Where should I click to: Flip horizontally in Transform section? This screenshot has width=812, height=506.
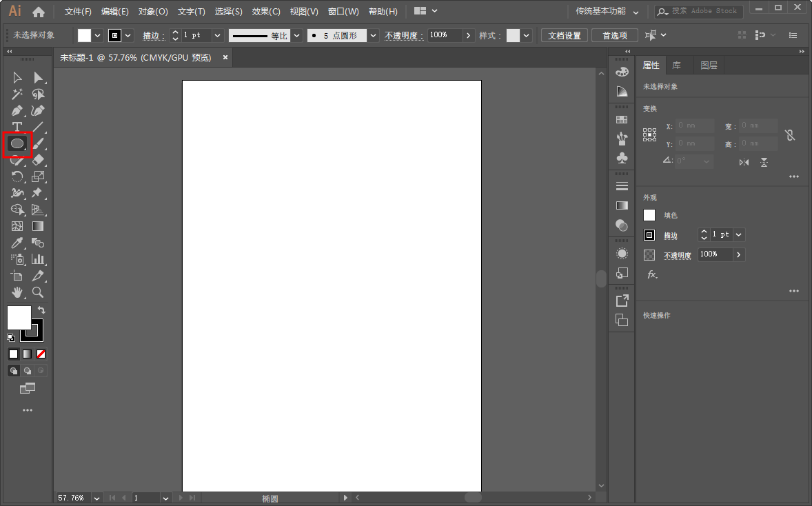(x=744, y=162)
